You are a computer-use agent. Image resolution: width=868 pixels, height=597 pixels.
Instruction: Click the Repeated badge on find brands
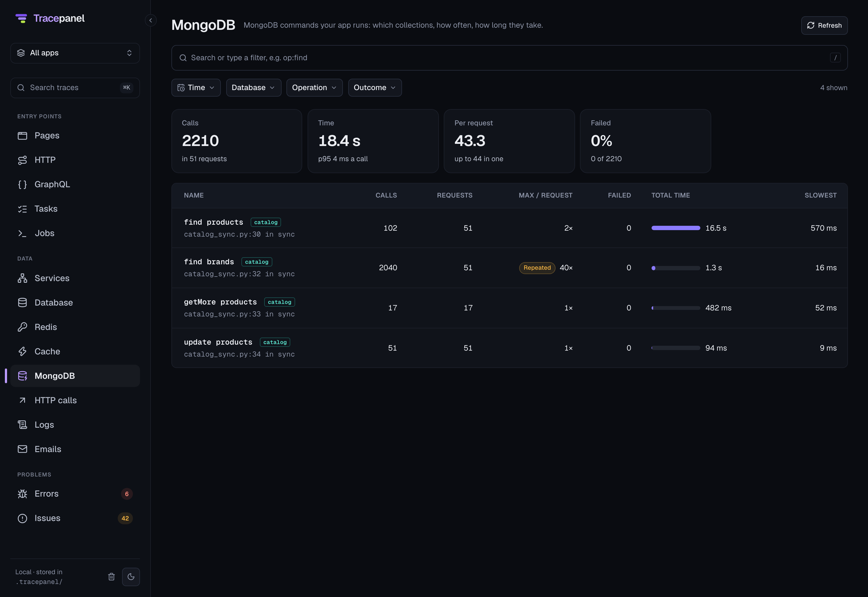pos(537,268)
